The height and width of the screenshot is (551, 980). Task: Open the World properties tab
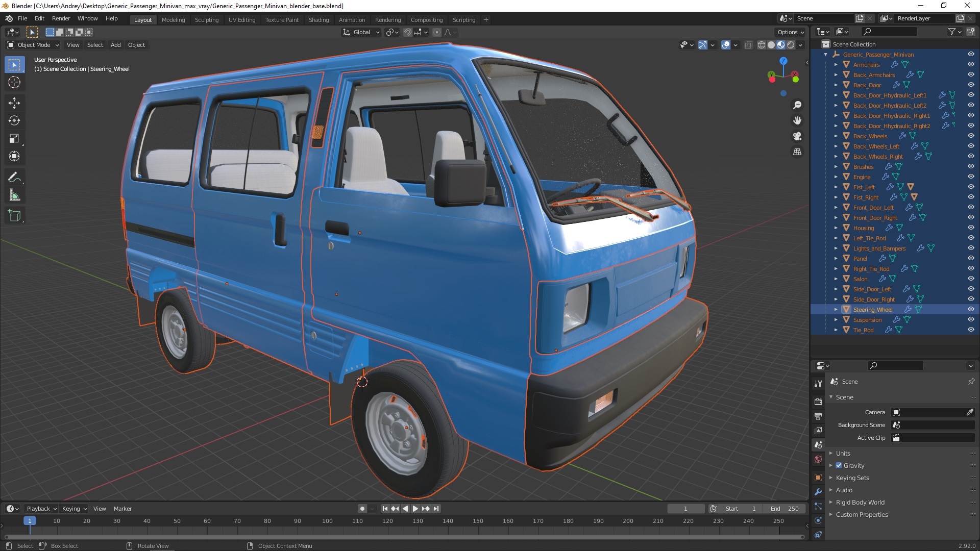(818, 459)
